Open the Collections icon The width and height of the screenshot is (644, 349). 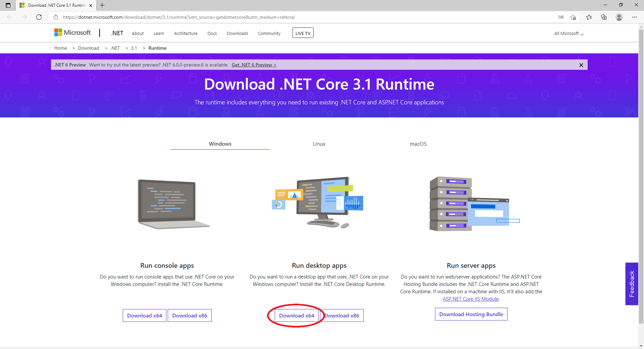tap(604, 17)
